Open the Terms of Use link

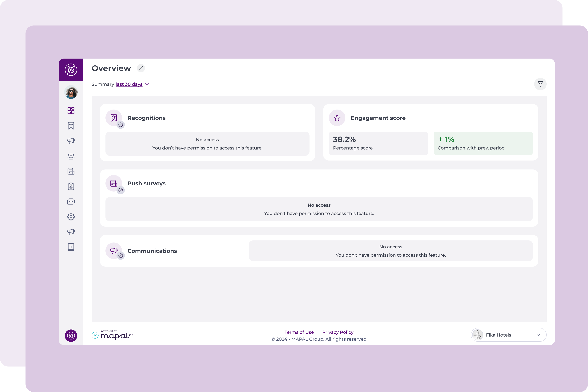pos(299,332)
